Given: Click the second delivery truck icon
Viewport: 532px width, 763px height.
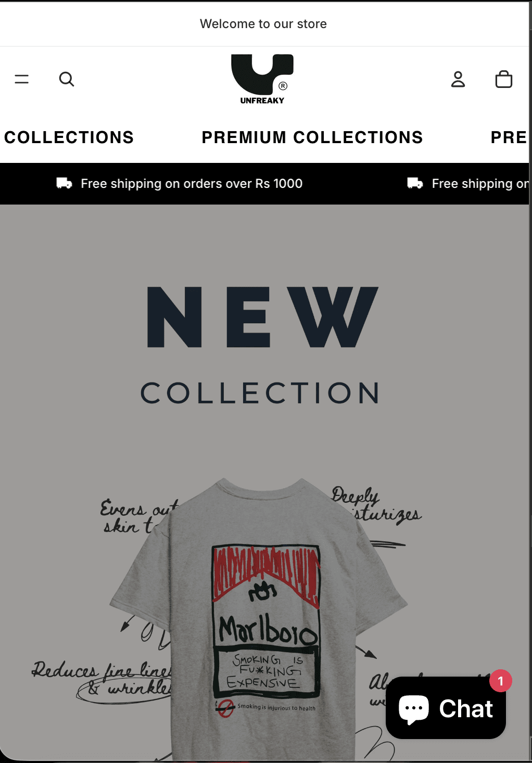Looking at the screenshot, I should pyautogui.click(x=415, y=183).
